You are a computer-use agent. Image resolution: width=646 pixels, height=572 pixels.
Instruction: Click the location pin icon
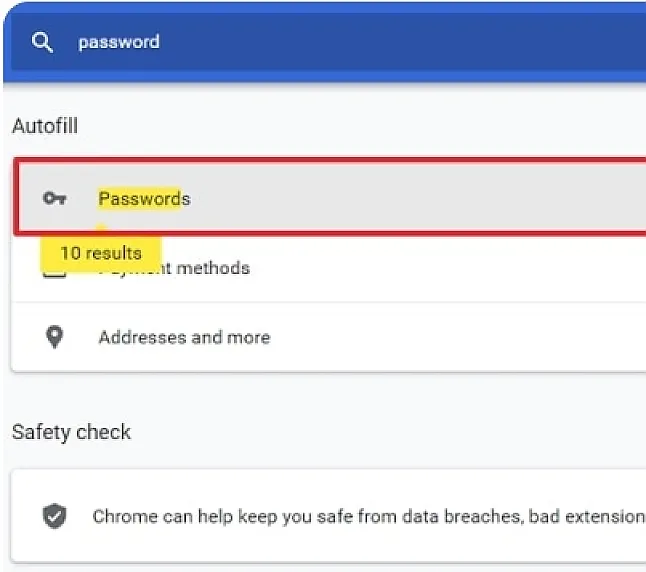click(x=54, y=337)
